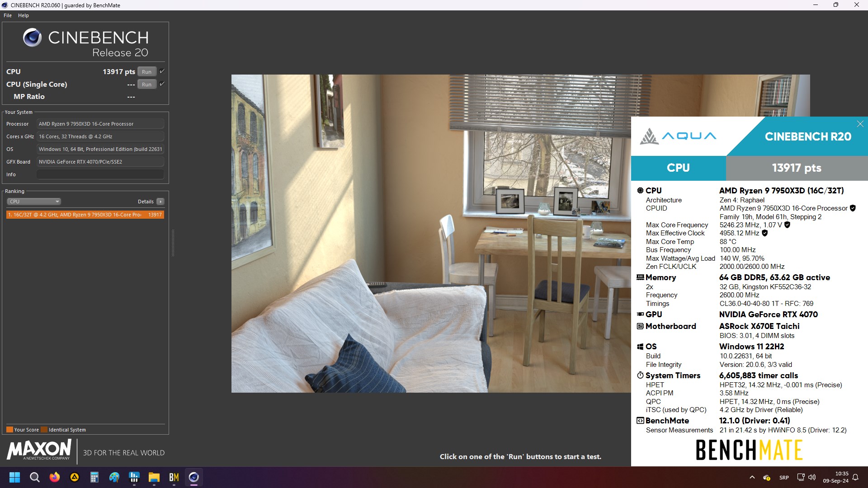Viewport: 868px width, 488px height.
Task: Click the security tray icon with warning
Action: 767,478
